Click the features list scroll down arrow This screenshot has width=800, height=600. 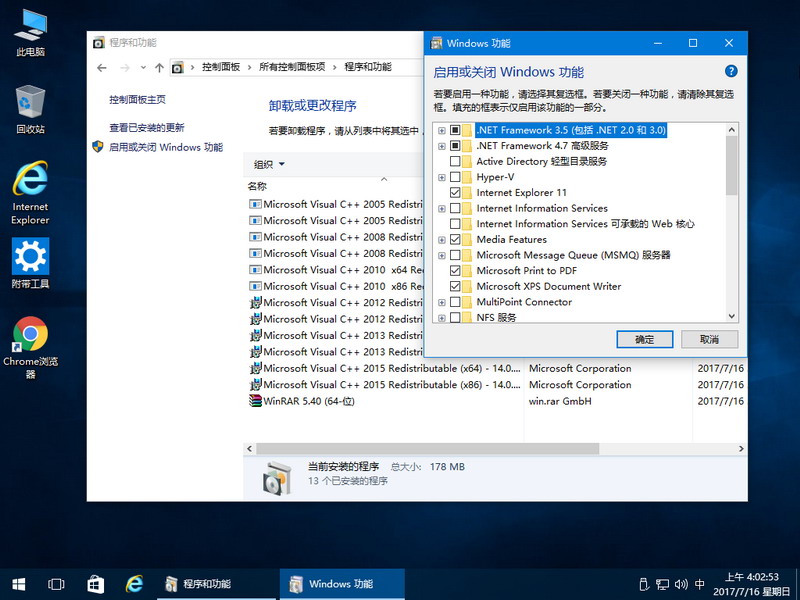tap(731, 316)
